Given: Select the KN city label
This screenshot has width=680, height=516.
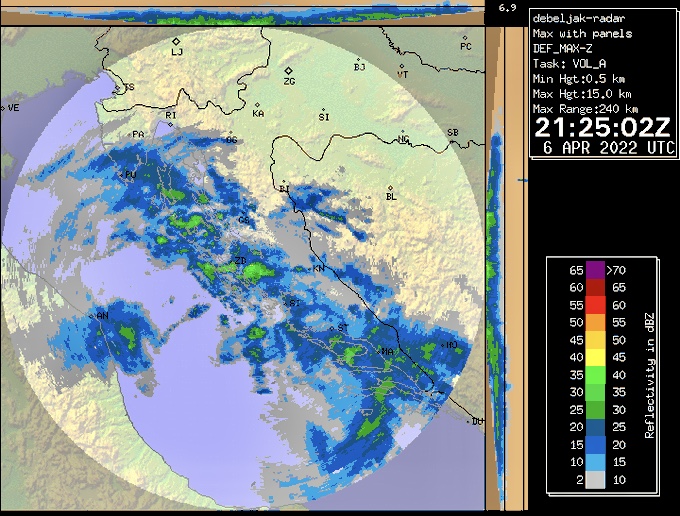Looking at the screenshot, I should click(x=318, y=268).
